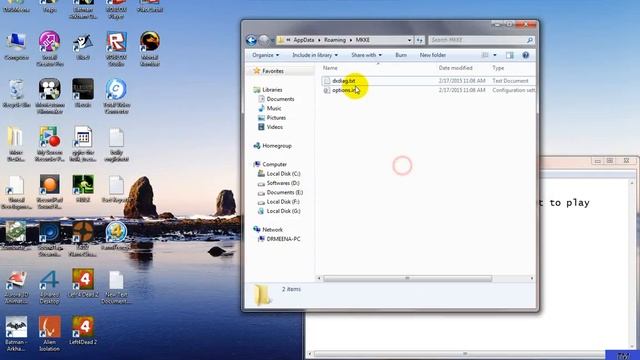Open the Mortal Kombat desktop shortcut

(150, 49)
